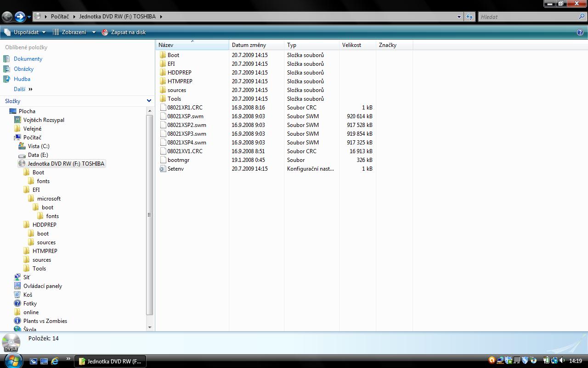Sort by Značky column header
The width and height of the screenshot is (588, 368).
(394, 45)
